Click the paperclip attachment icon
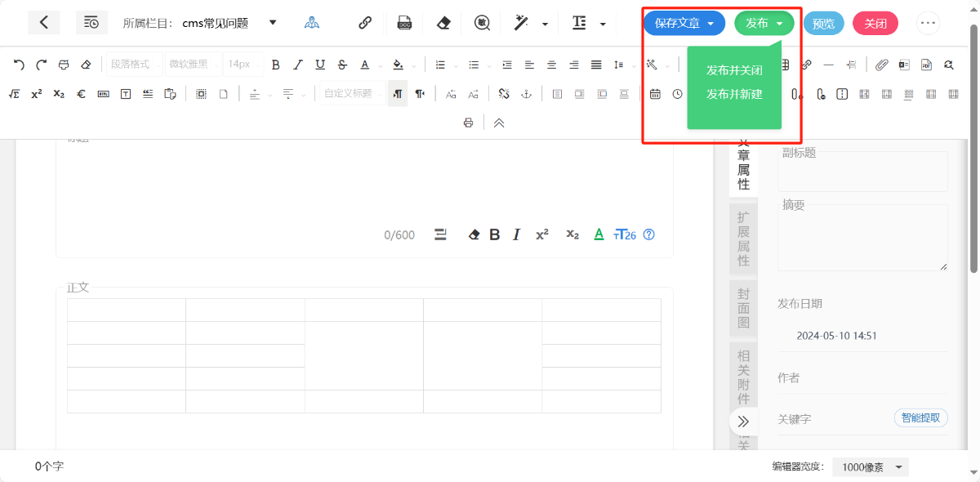 coord(881,65)
